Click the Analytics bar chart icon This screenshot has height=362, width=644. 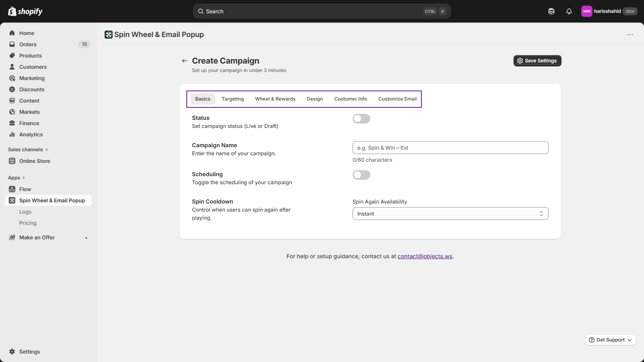click(12, 134)
